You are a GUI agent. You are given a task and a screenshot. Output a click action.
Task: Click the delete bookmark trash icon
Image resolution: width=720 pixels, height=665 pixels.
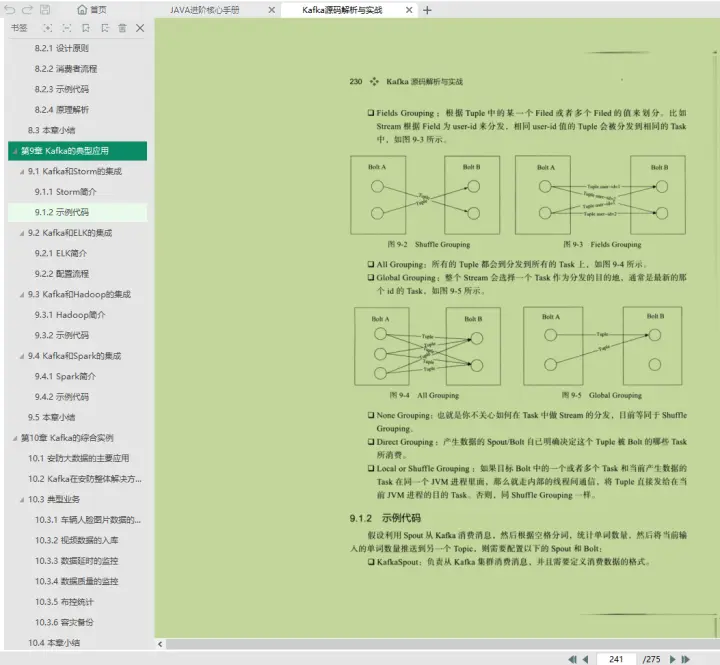[122, 28]
